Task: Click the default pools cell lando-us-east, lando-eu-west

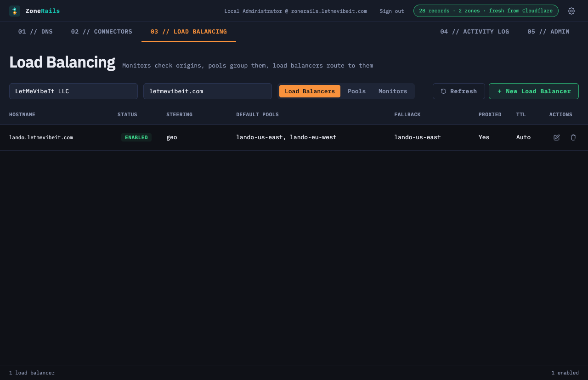Action: (286, 137)
